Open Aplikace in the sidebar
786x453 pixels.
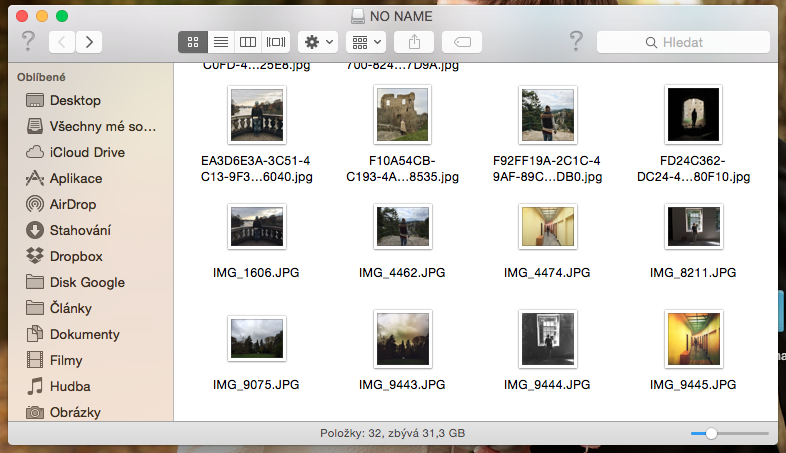(76, 178)
